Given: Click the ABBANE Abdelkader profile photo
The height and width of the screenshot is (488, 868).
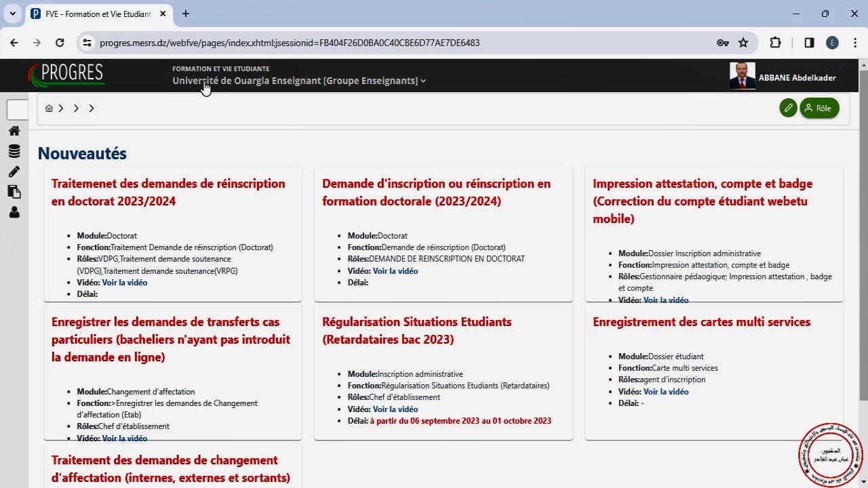Looking at the screenshot, I should click(743, 76).
